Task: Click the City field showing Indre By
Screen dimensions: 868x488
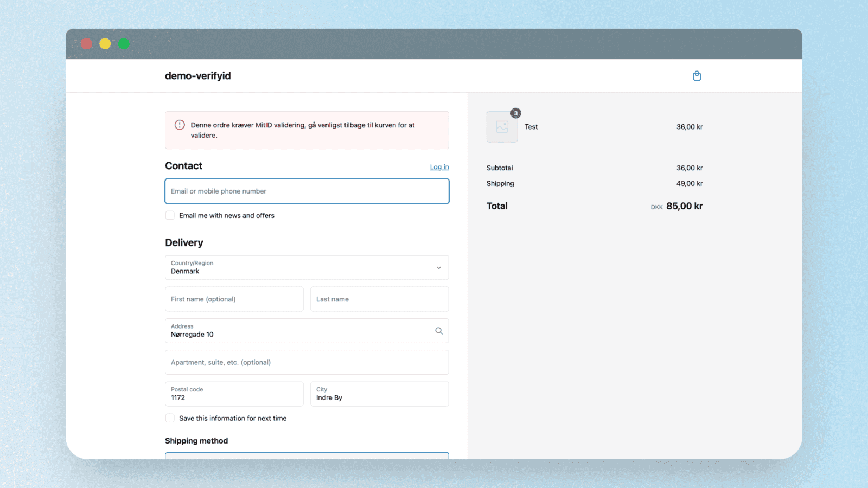Action: click(379, 394)
